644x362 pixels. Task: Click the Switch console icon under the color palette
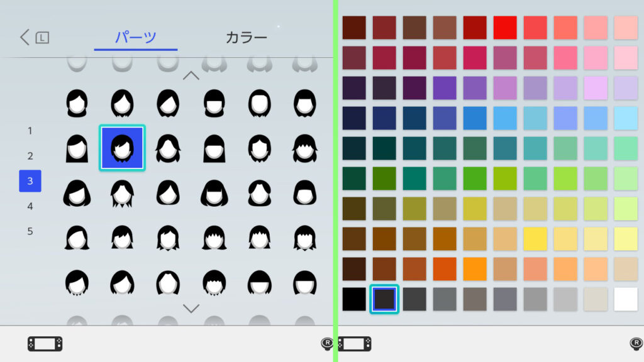click(355, 344)
